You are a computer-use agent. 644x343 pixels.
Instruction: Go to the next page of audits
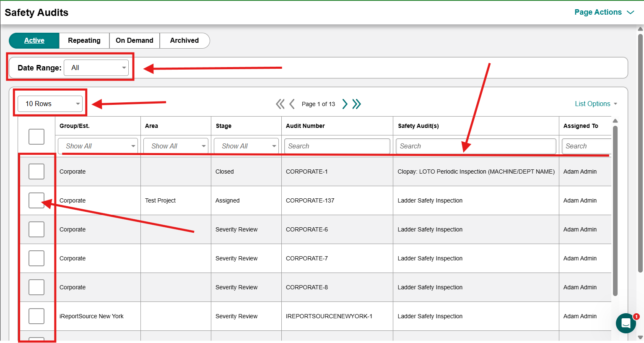click(x=345, y=104)
